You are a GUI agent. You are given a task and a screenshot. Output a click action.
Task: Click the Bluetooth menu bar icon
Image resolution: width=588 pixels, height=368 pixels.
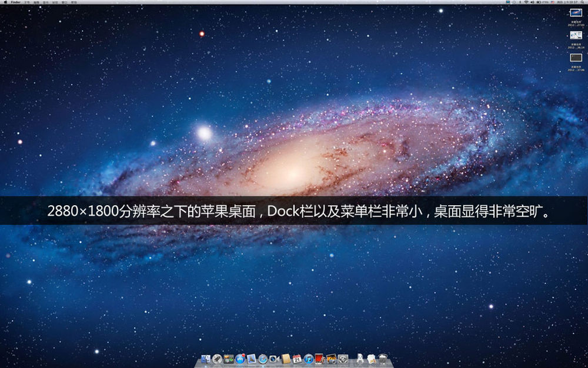coord(520,2)
